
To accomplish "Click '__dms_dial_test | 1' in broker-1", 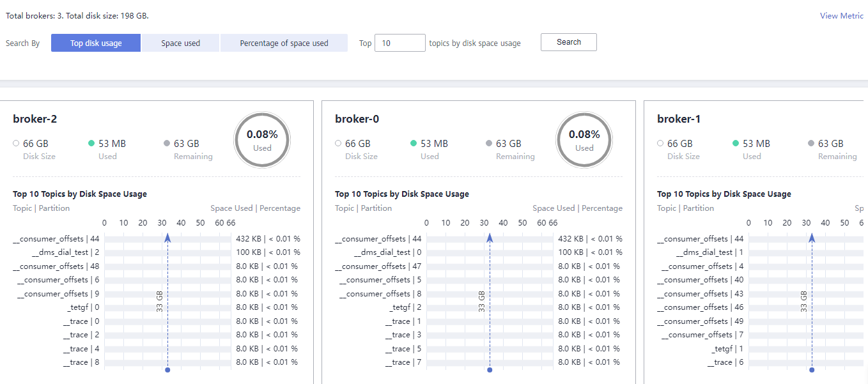I will tap(709, 252).
